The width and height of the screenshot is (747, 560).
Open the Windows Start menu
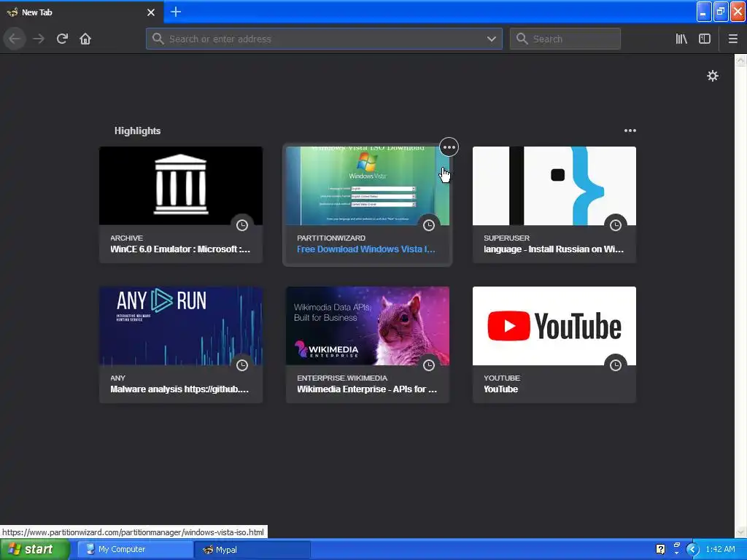(35, 550)
